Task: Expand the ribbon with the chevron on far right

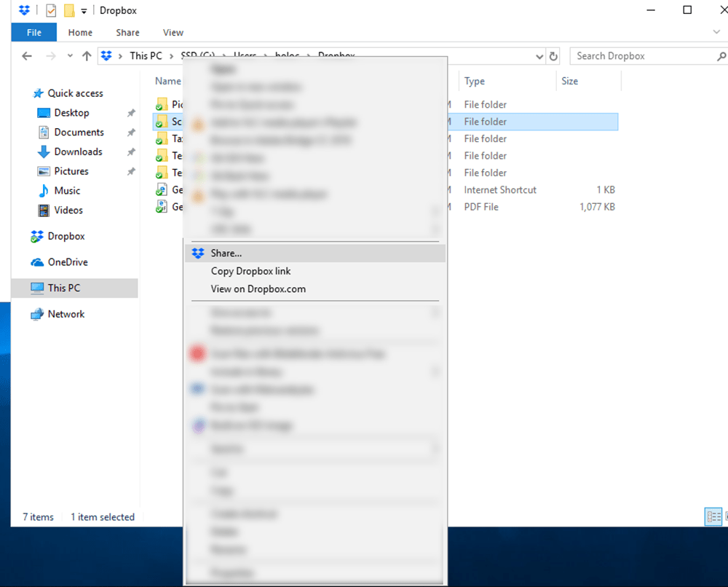Action: point(716,32)
